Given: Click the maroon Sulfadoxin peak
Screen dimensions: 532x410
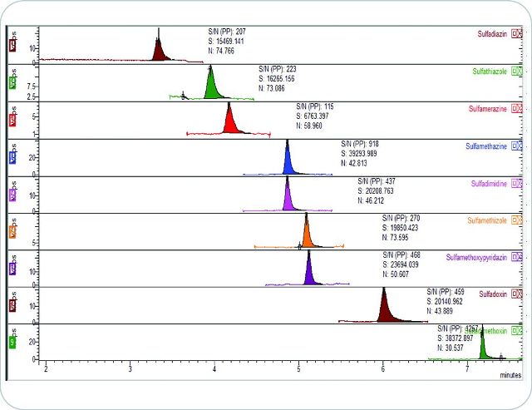Looking at the screenshot, I should tap(385, 310).
